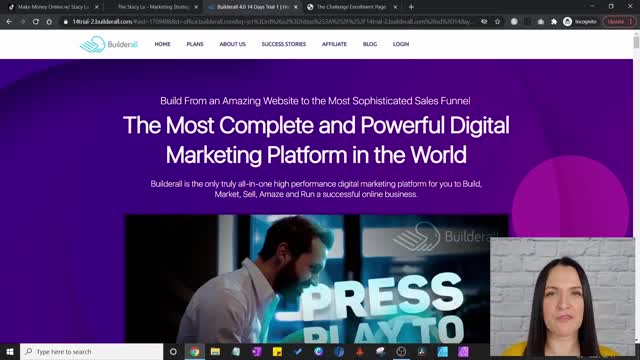Play the Builderall promo video thumbnail
The image size is (640, 360).
click(316, 279)
